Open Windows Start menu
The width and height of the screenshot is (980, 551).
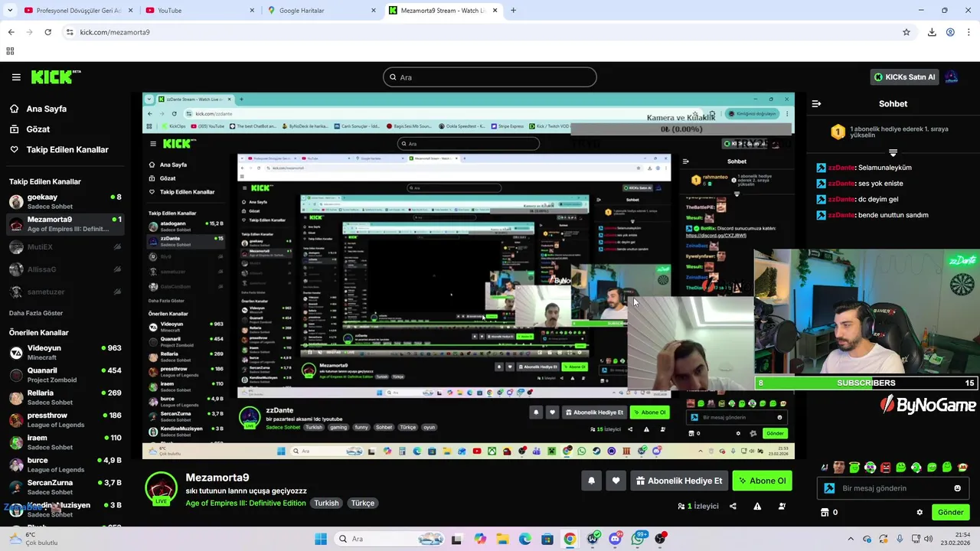coord(321,539)
